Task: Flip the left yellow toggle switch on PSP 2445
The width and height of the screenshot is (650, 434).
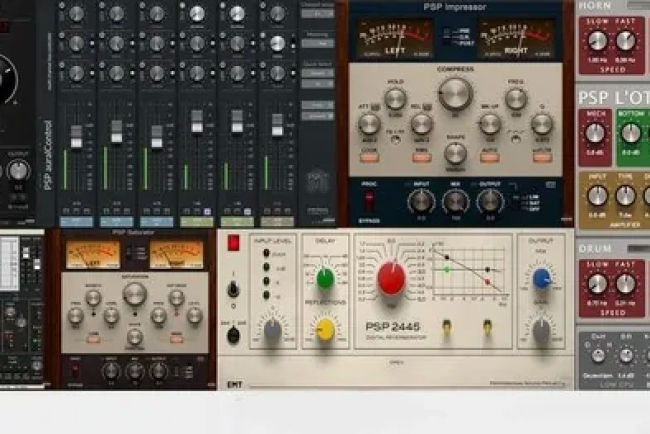Action: point(447,327)
